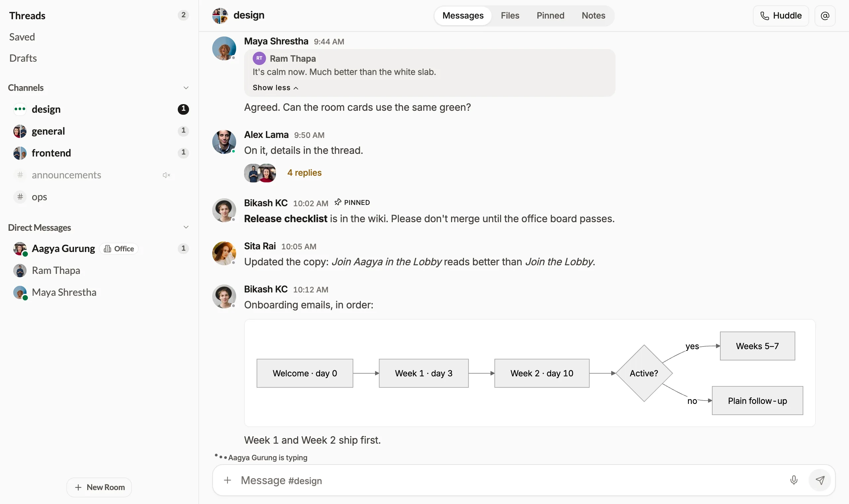The image size is (849, 504).
Task: Click the design channel header avatar
Action: 220,16
